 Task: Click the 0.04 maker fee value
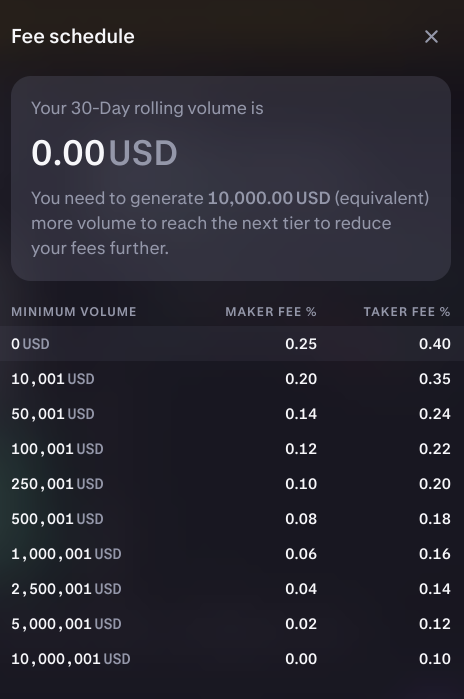[301, 589]
